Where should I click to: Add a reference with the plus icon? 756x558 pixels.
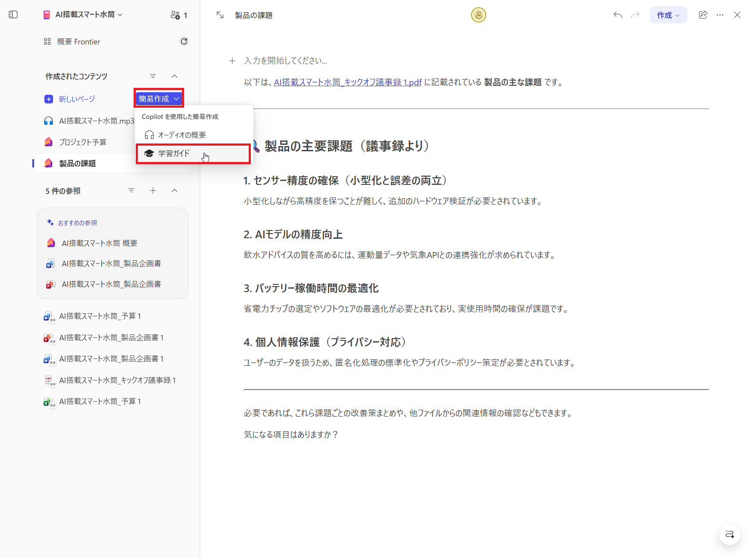click(153, 190)
